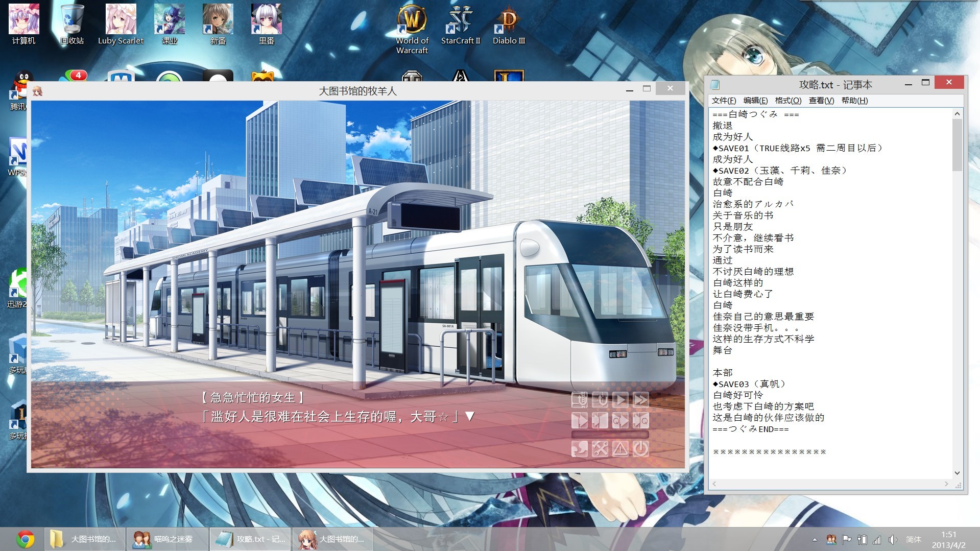Click battery power tray icon

click(862, 539)
